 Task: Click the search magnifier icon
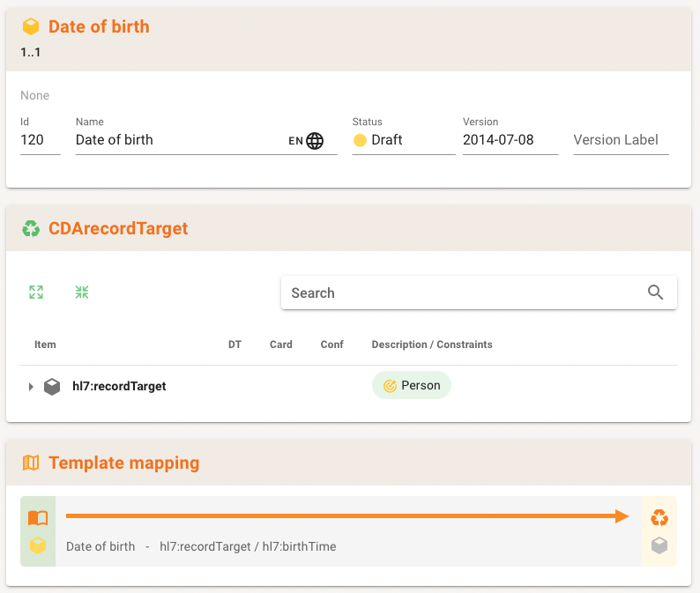click(655, 293)
